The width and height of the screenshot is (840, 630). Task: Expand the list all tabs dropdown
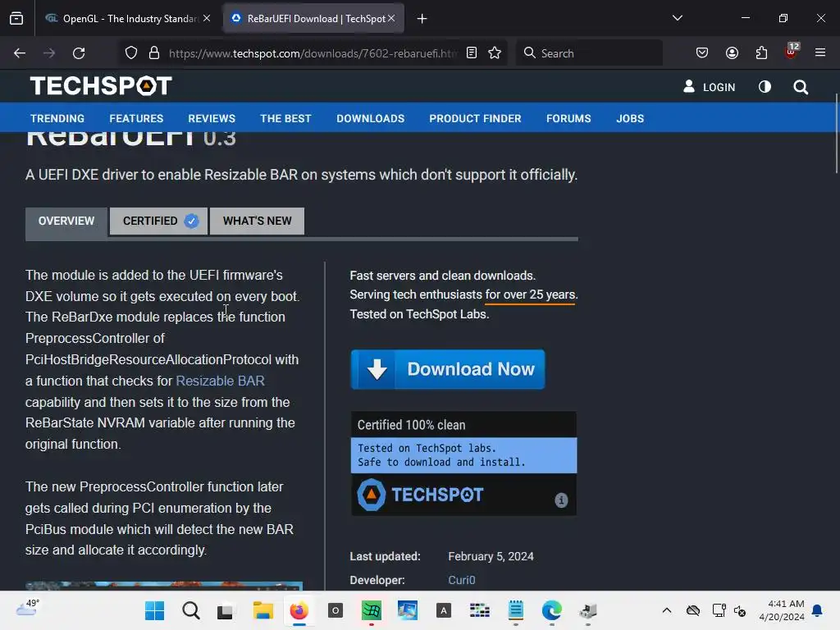678,18
